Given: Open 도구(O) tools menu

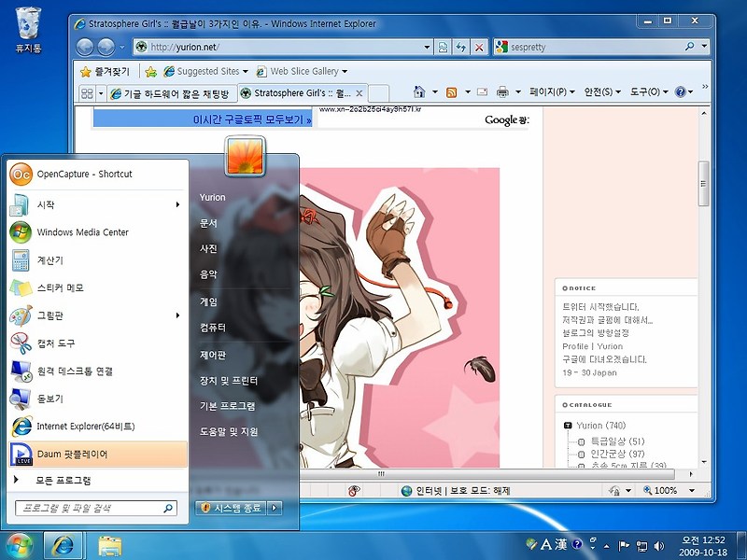Looking at the screenshot, I should point(649,91).
